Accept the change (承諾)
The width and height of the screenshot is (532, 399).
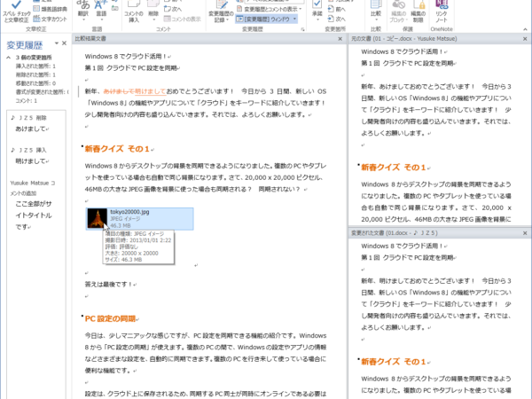317,8
